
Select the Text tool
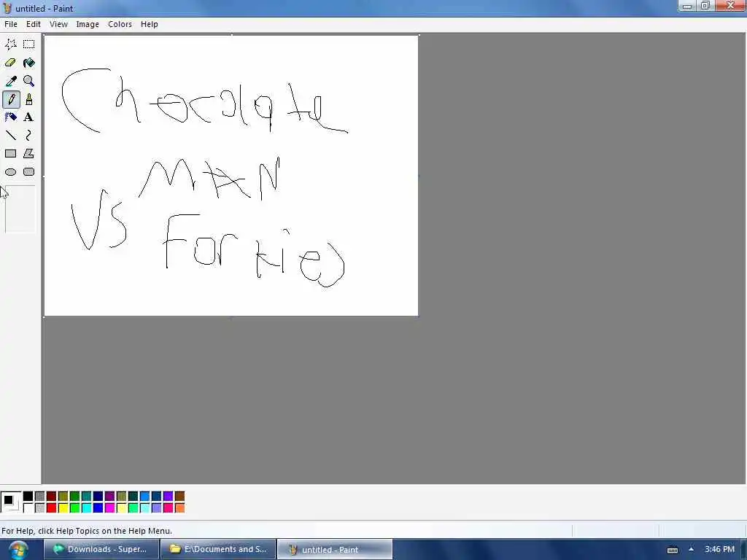pyautogui.click(x=29, y=117)
